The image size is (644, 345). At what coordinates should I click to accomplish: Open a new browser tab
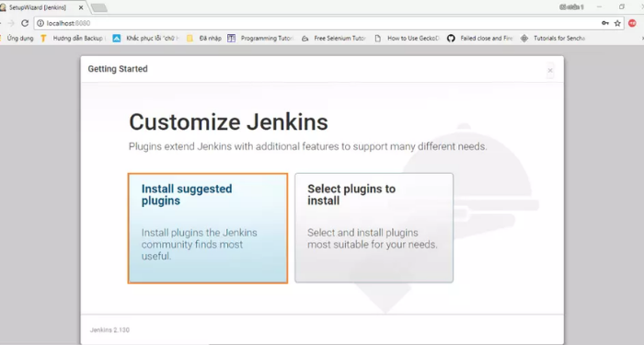coord(98,7)
